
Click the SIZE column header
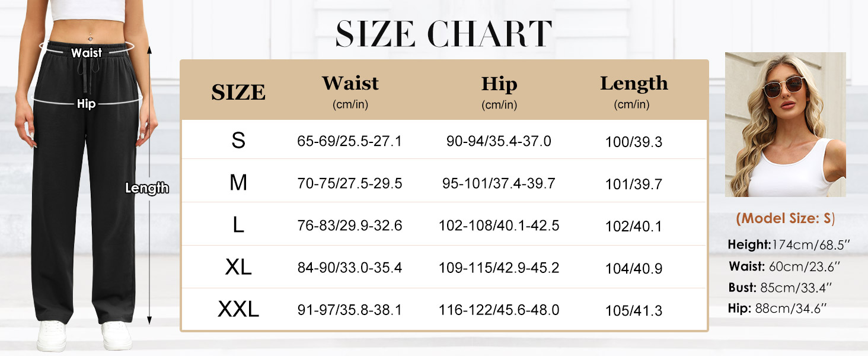(x=238, y=93)
